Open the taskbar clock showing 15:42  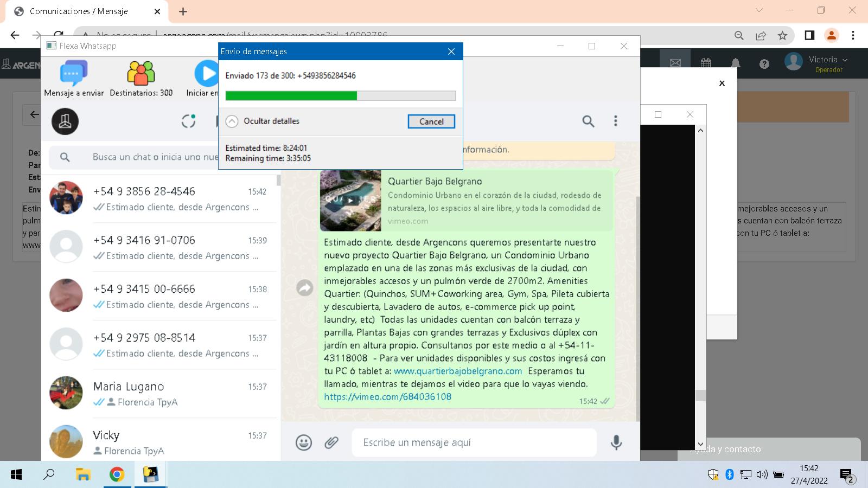coord(809,474)
